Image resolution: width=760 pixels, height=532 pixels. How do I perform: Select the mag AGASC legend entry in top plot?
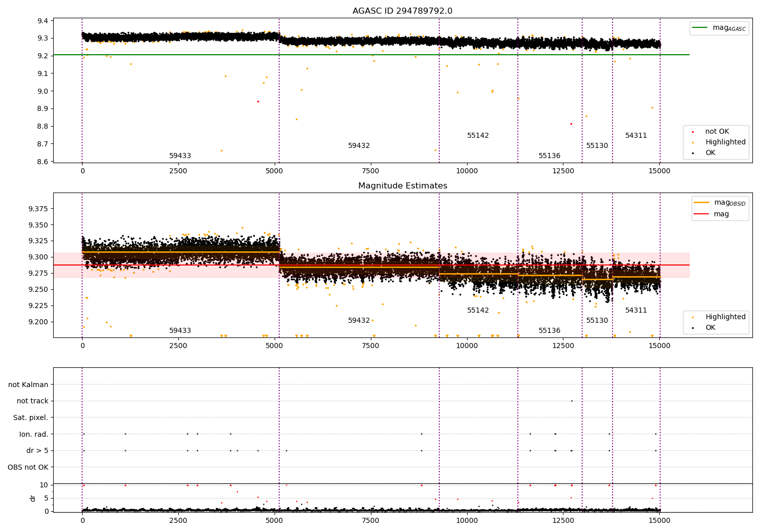pos(719,28)
